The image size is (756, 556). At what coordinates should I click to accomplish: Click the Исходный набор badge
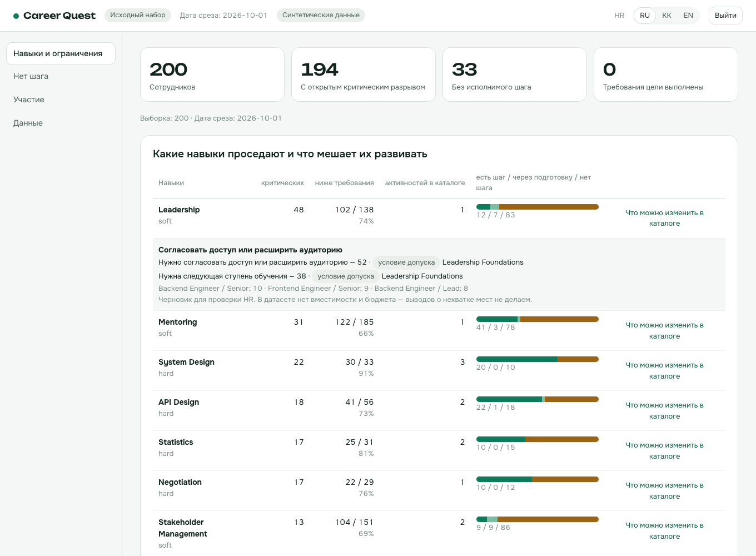pos(138,15)
